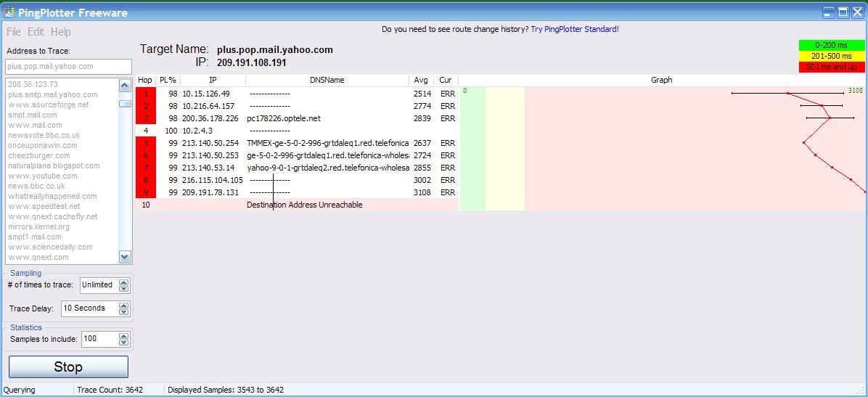Screen dimensions: 868x397
Task: Click hop 6 IP 213.140.50.253
Action: tap(210, 155)
